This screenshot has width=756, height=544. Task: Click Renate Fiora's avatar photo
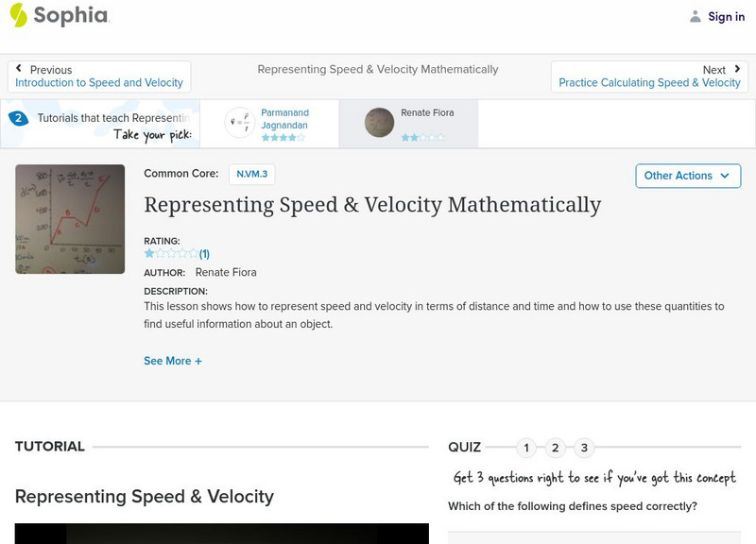[379, 121]
